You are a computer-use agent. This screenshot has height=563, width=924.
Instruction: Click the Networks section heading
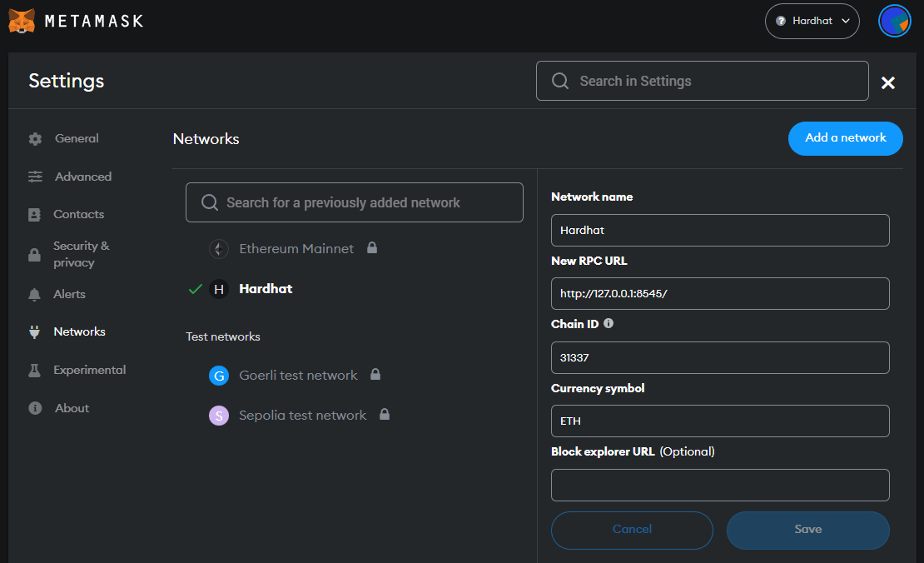(206, 139)
